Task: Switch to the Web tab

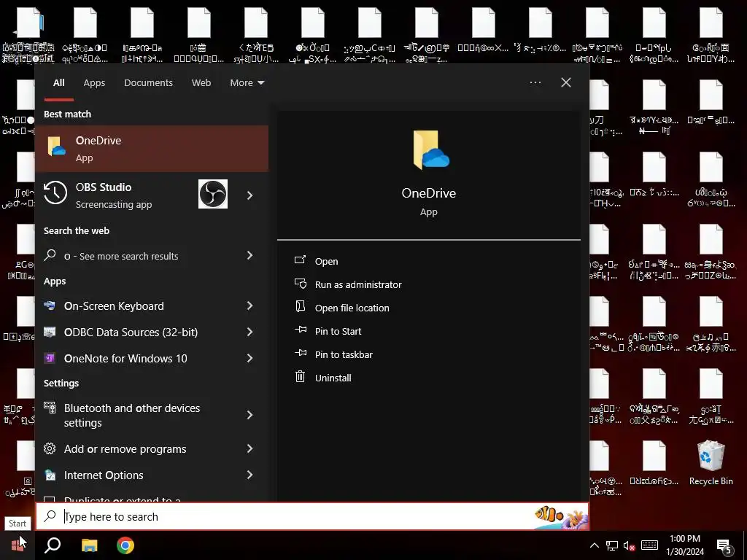Action: coord(201,83)
